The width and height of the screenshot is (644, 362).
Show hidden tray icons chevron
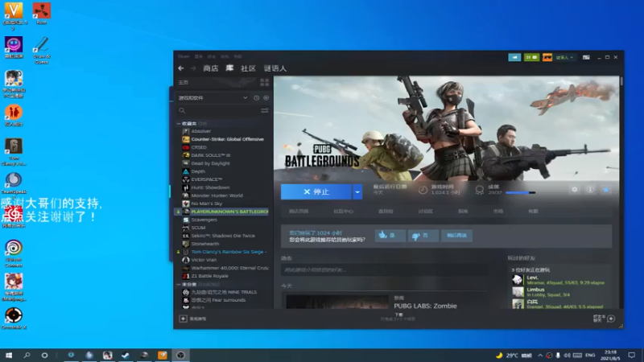pos(540,355)
